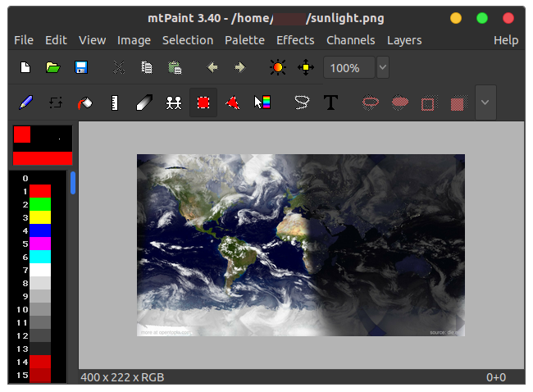Pick palette color 6 cyan

pos(40,257)
